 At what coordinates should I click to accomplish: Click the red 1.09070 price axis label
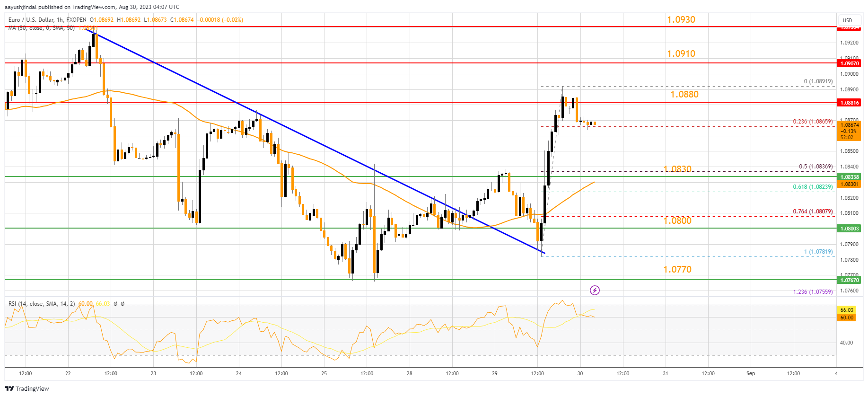[x=849, y=63]
